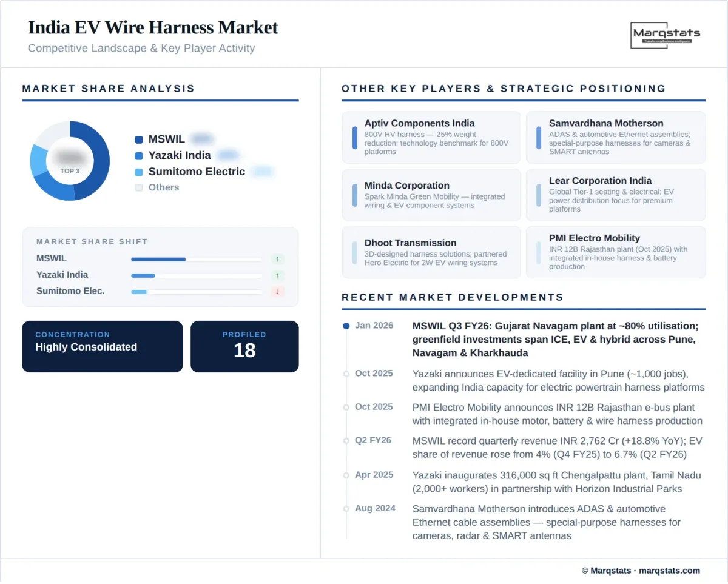Click 'Competitive Landscape & Key Player Activity' subtitle

[141, 48]
